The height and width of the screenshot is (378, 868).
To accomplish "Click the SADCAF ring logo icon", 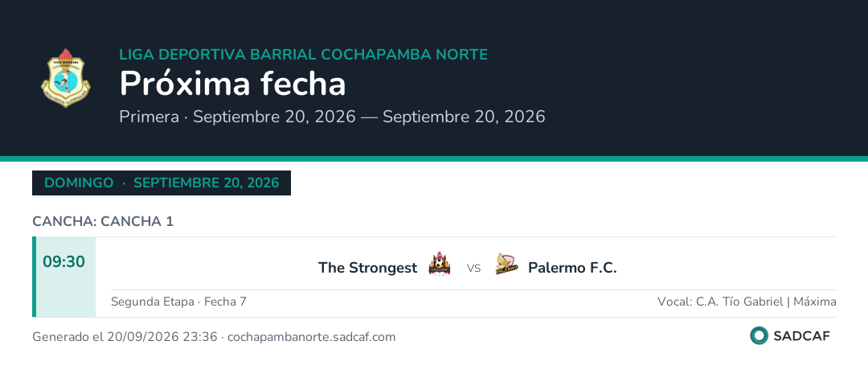I will pyautogui.click(x=759, y=335).
